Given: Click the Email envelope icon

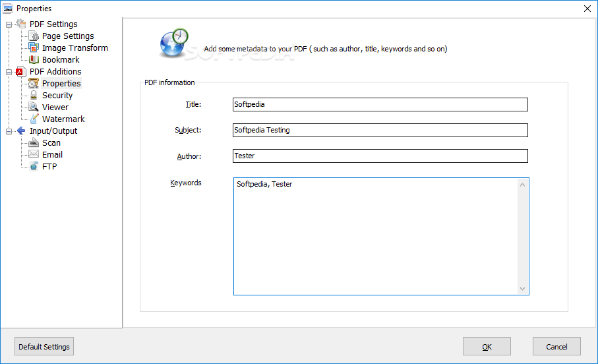Looking at the screenshot, I should point(34,154).
